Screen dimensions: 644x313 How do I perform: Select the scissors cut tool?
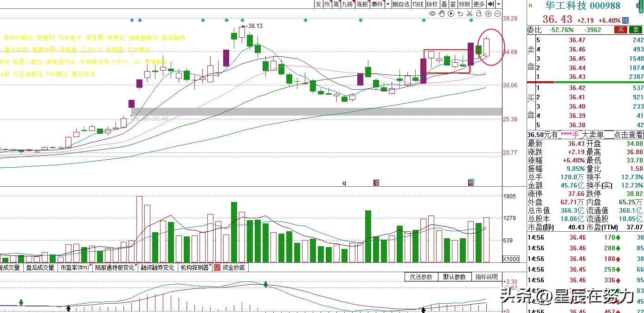coord(470,14)
